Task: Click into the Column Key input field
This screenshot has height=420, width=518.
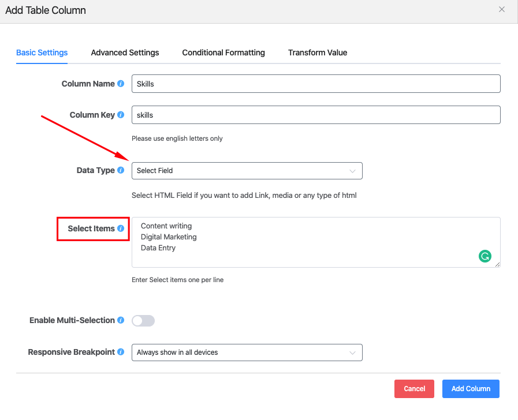Action: coord(315,115)
